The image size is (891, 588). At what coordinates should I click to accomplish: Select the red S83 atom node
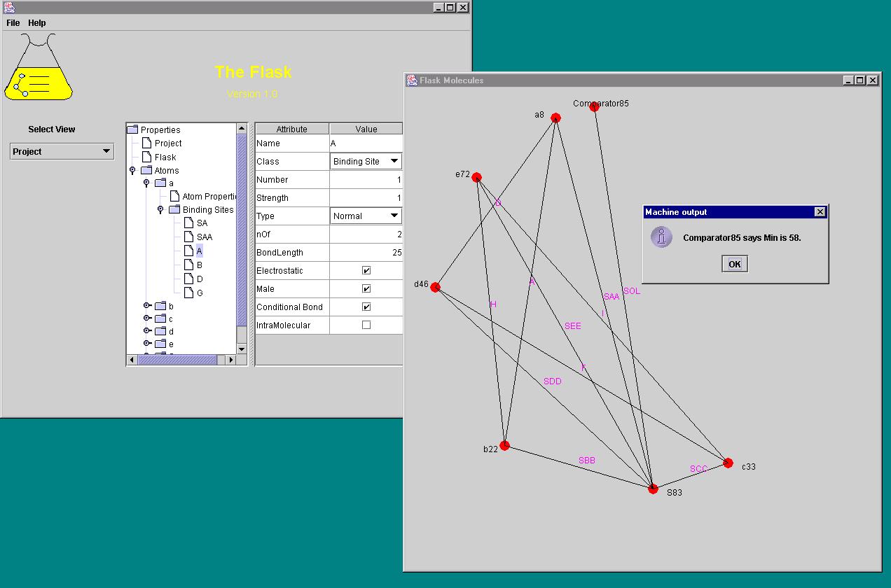653,489
